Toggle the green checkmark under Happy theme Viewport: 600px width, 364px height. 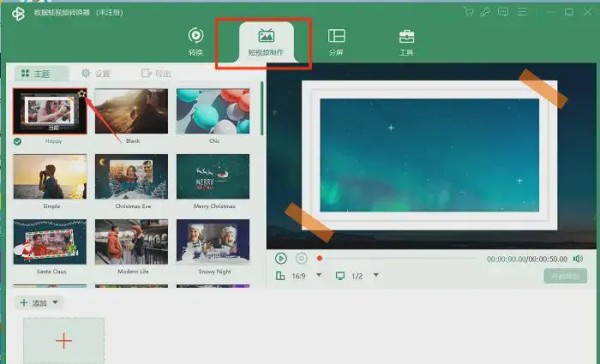17,141
